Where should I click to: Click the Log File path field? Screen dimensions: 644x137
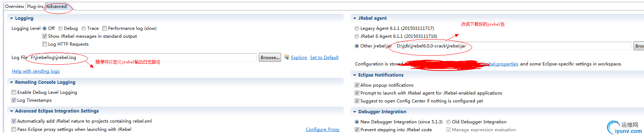(143, 58)
